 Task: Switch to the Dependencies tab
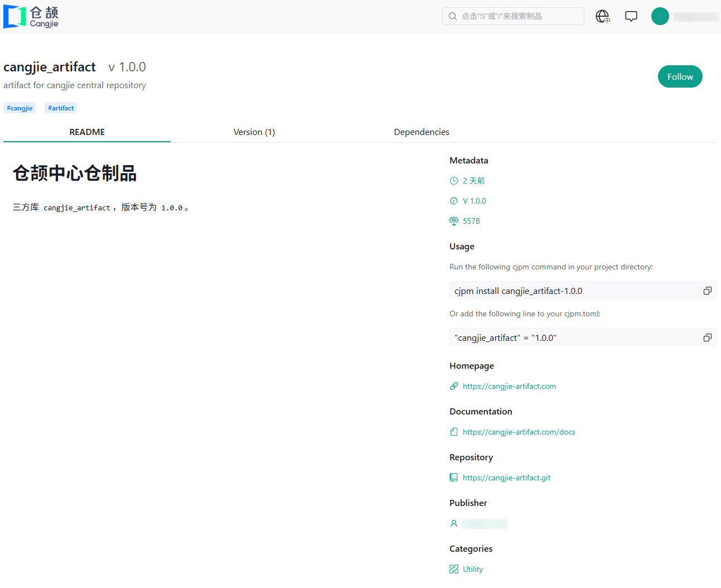tap(421, 132)
